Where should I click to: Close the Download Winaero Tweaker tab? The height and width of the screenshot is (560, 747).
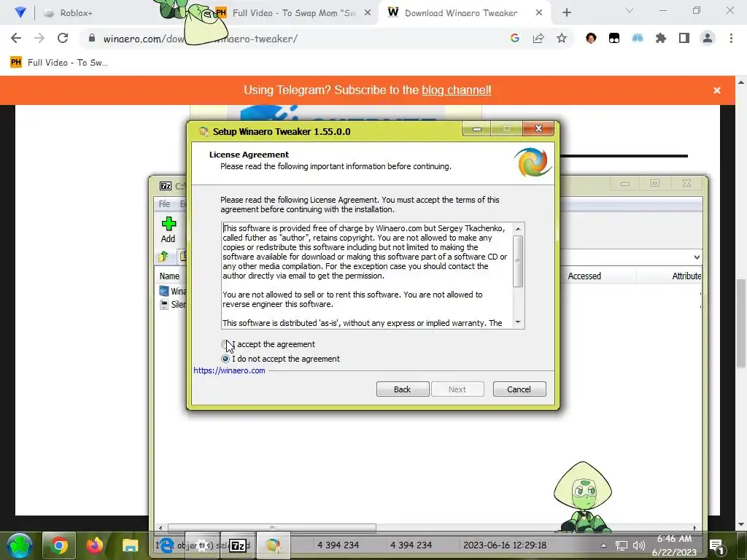pyautogui.click(x=539, y=13)
